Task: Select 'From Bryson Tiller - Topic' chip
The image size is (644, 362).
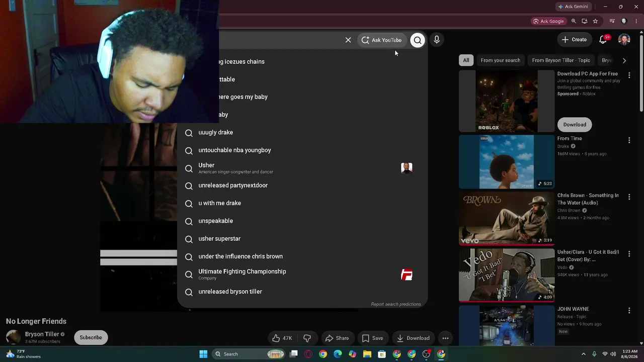Action: coord(561,60)
